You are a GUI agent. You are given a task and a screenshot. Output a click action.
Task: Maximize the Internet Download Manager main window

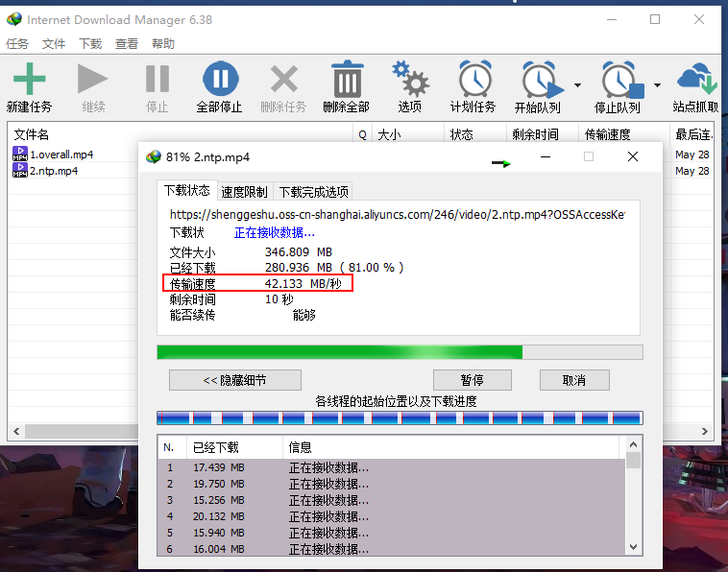point(655,19)
